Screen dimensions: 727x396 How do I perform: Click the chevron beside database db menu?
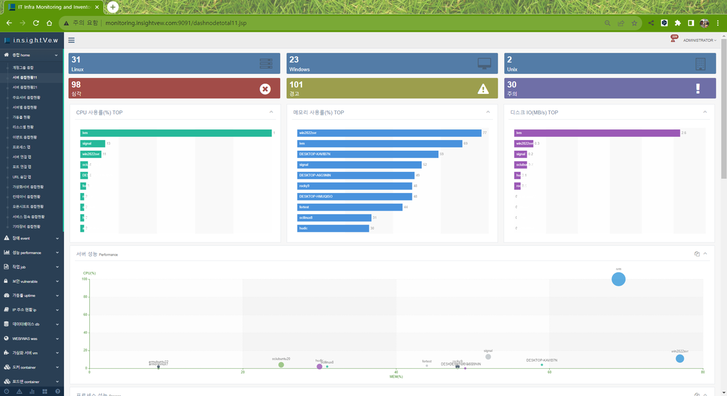57,324
